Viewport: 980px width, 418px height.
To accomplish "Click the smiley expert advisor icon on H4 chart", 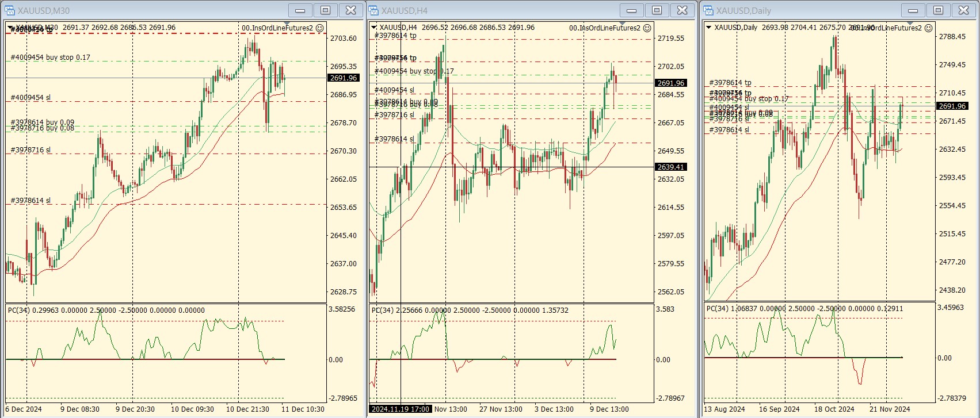I will [647, 28].
